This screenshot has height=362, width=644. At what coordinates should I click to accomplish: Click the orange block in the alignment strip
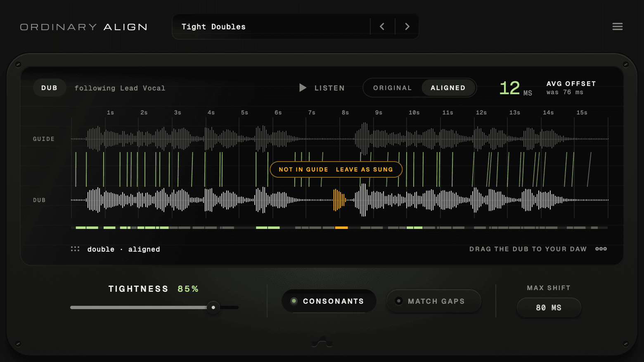341,228
